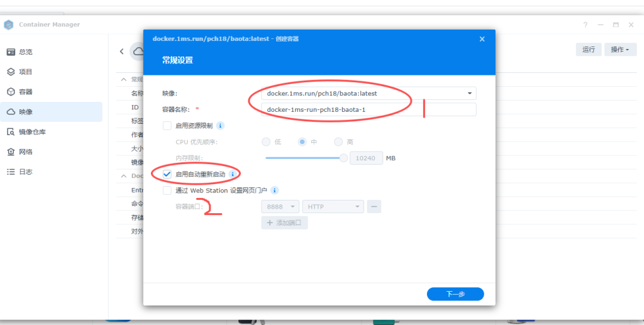Screen dimensions: 644x325
Task: Show info for 启用自动重新启动
Action: point(233,174)
